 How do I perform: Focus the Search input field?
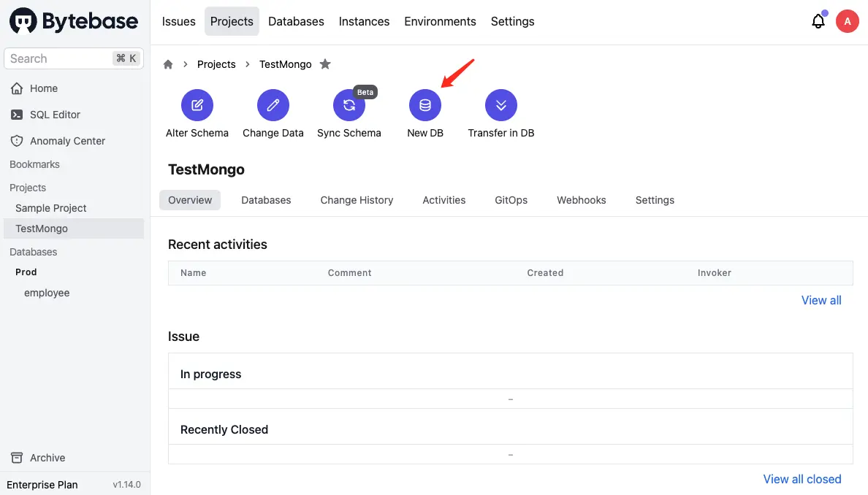pyautogui.click(x=74, y=58)
